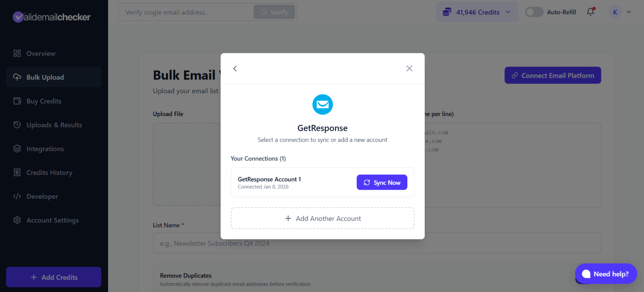Screen dimensions: 644x292
Task: Select the Credits History icon
Action: point(17,172)
